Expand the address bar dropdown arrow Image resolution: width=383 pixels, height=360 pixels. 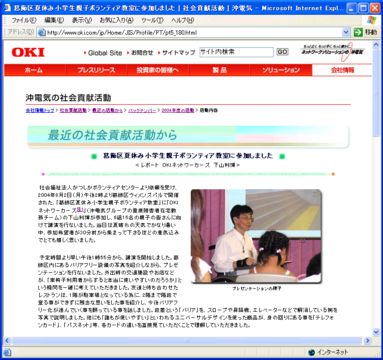tap(346, 32)
